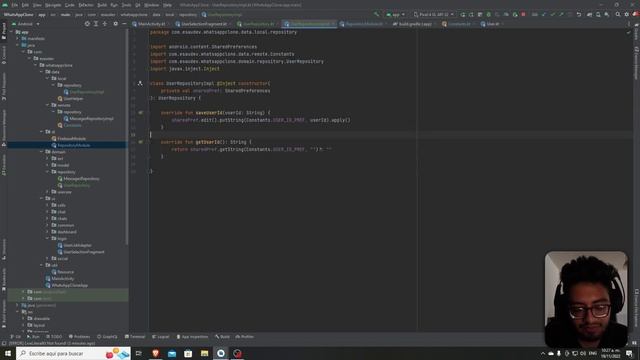Open the File menu

[x=15, y=5]
